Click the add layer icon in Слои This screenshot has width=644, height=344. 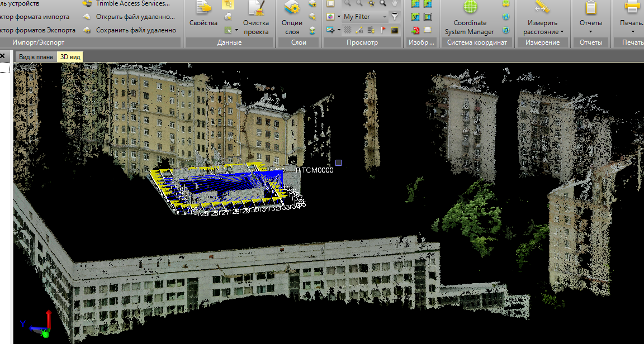(x=312, y=4)
